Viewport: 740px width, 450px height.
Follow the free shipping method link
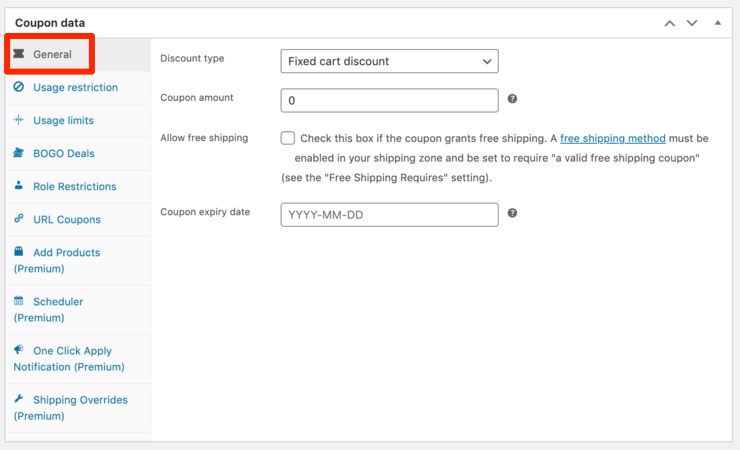pyautogui.click(x=613, y=138)
